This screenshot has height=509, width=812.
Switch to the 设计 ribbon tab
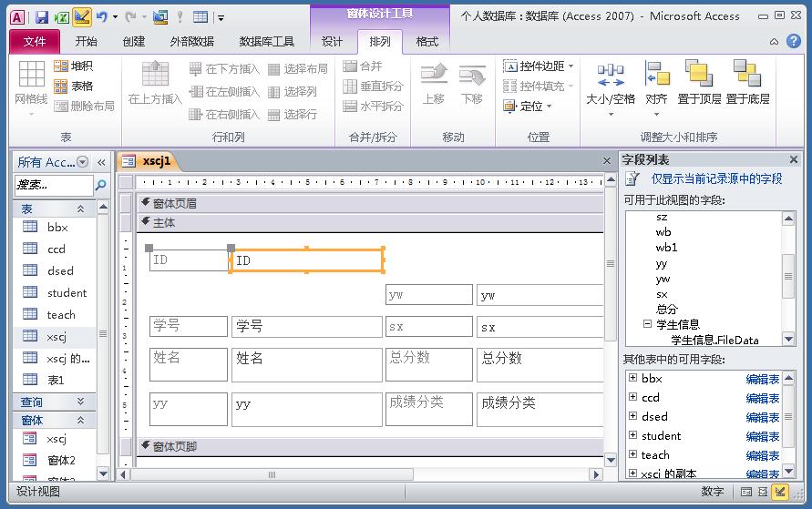[332, 42]
